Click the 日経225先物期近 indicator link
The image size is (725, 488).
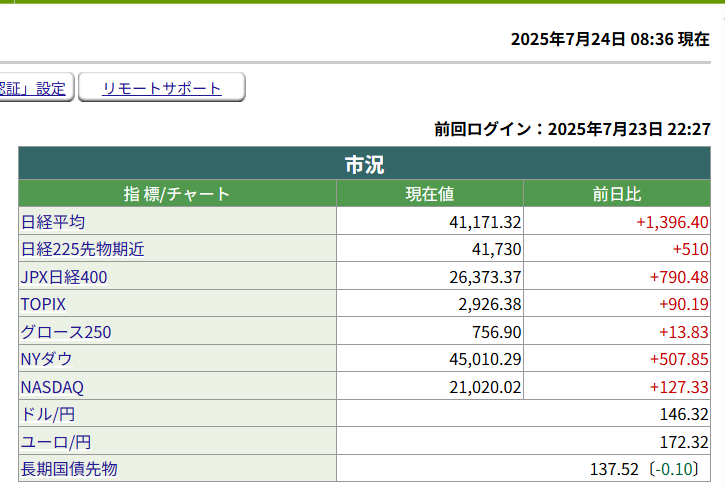tap(82, 249)
